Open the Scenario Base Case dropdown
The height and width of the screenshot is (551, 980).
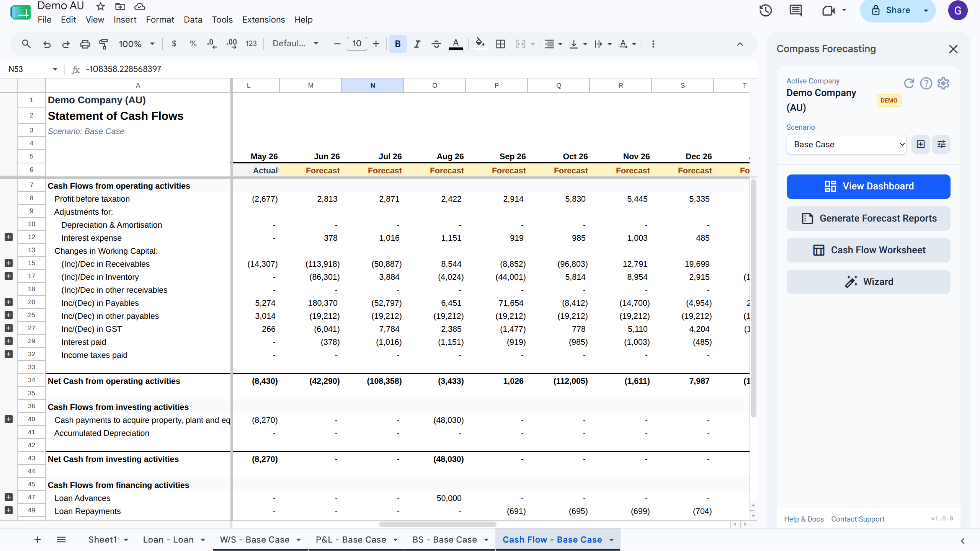(x=846, y=144)
